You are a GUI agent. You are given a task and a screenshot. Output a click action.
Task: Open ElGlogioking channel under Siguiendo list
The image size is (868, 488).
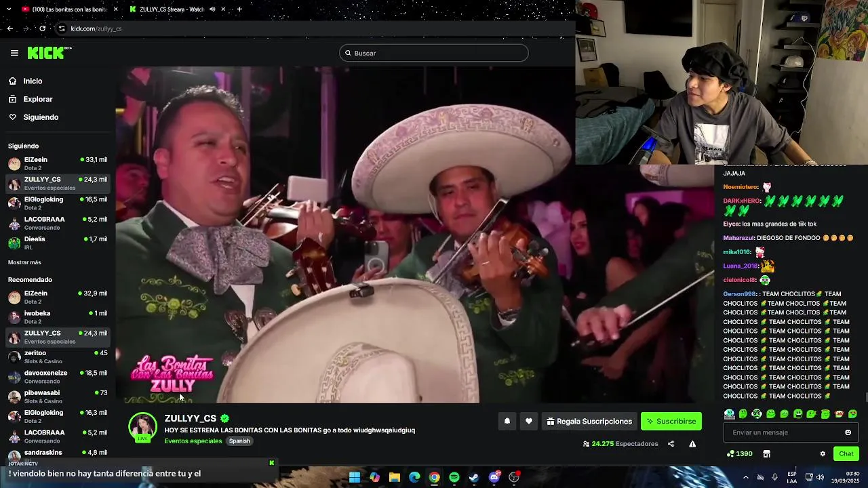(x=58, y=203)
